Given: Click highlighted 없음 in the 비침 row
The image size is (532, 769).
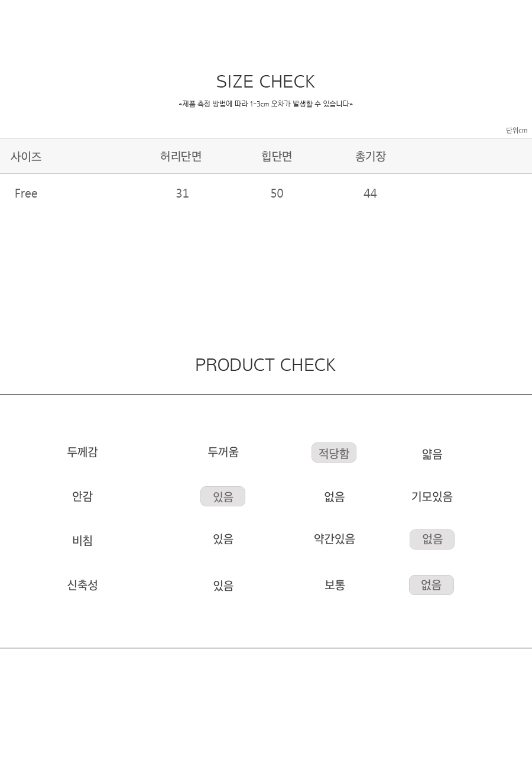Looking at the screenshot, I should (x=432, y=539).
